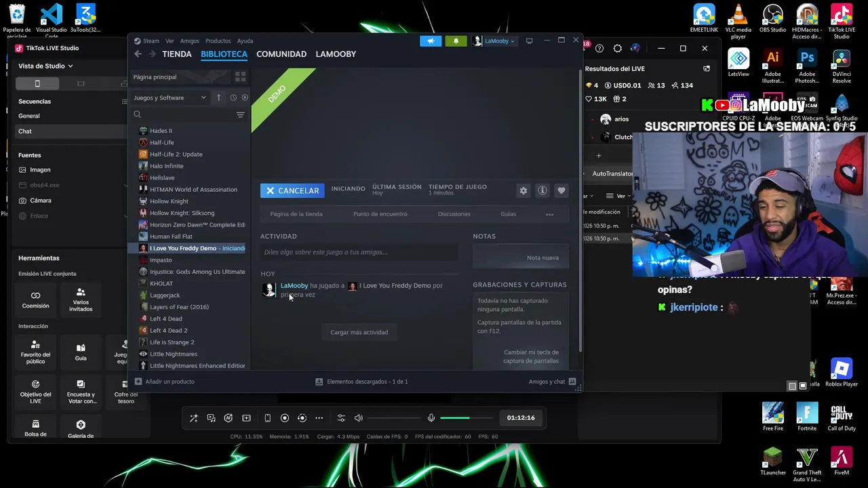Open Encuesta y Votar tool
The width and height of the screenshot is (868, 488).
click(x=81, y=392)
